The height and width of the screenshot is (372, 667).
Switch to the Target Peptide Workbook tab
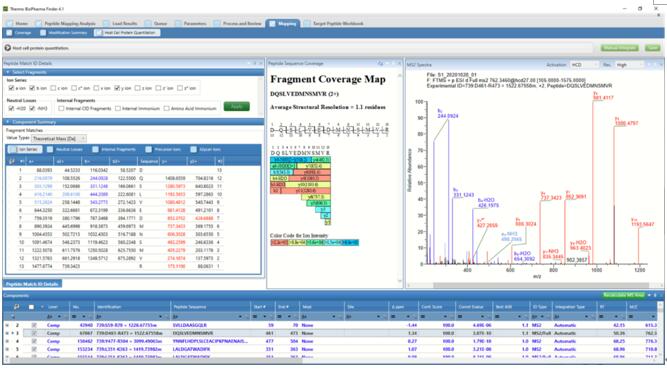coord(334,24)
